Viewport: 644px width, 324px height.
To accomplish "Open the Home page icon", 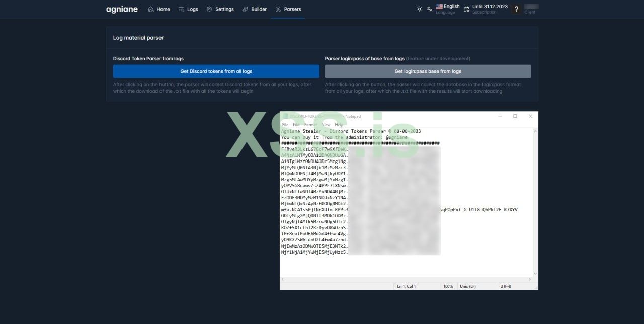I will click(x=151, y=9).
